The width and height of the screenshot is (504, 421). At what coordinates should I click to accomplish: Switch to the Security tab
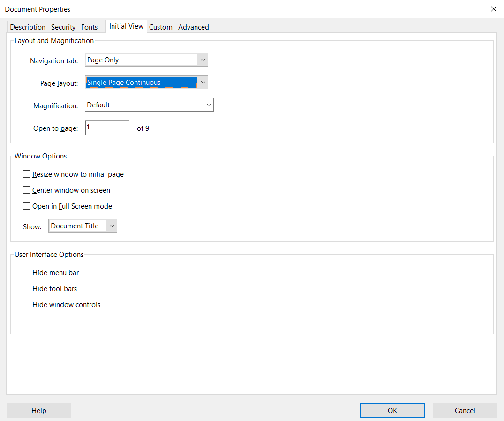pos(63,27)
